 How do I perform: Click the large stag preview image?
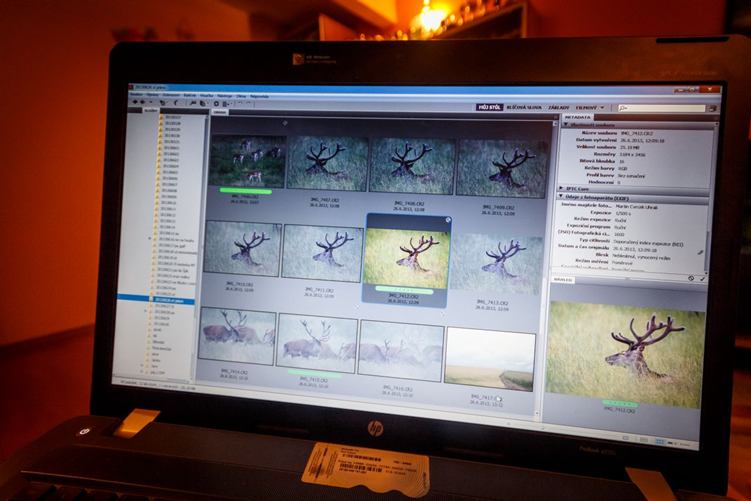pos(625,355)
